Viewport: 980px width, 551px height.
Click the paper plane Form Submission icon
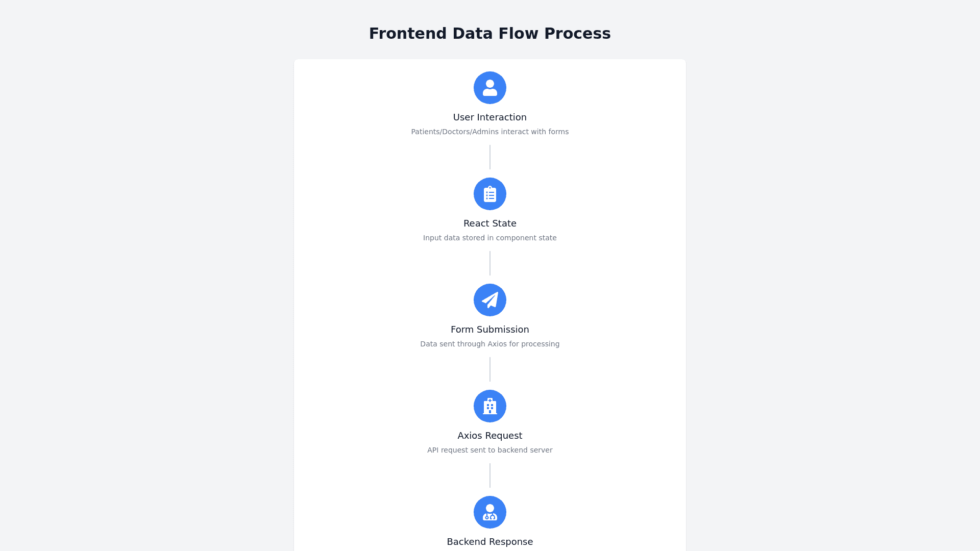click(490, 300)
